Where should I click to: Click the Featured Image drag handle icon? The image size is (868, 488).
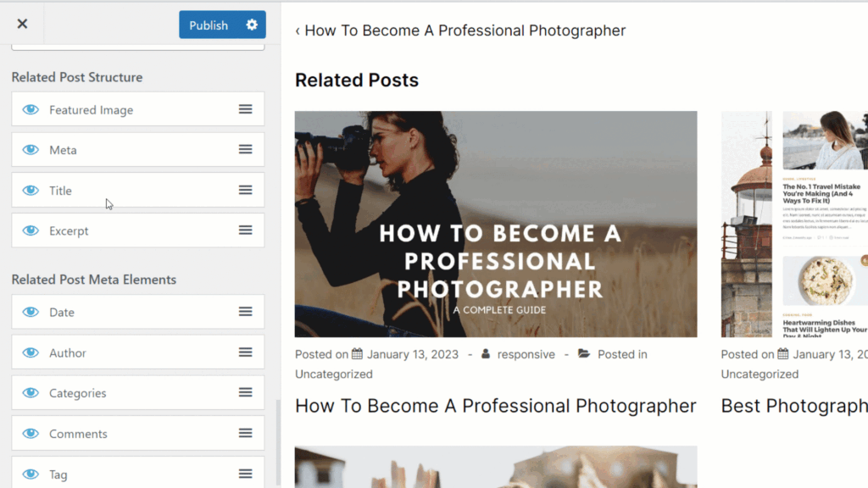[x=245, y=109]
